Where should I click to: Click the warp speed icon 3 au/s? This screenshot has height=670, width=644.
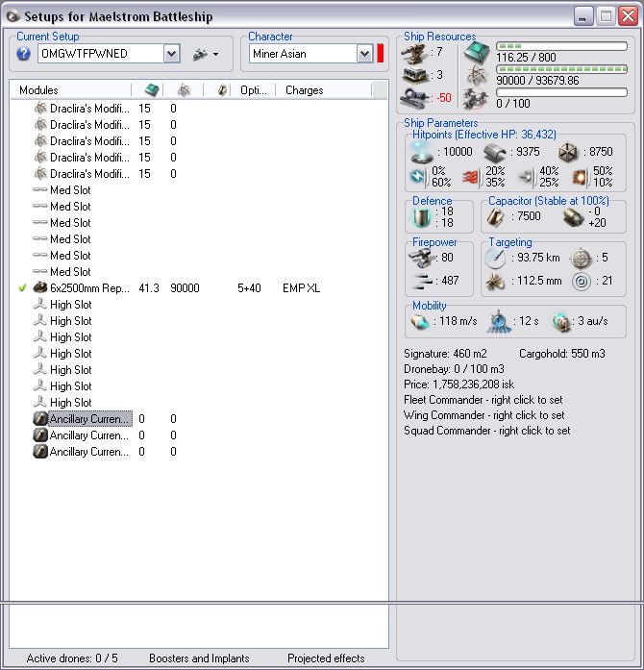coord(561,321)
